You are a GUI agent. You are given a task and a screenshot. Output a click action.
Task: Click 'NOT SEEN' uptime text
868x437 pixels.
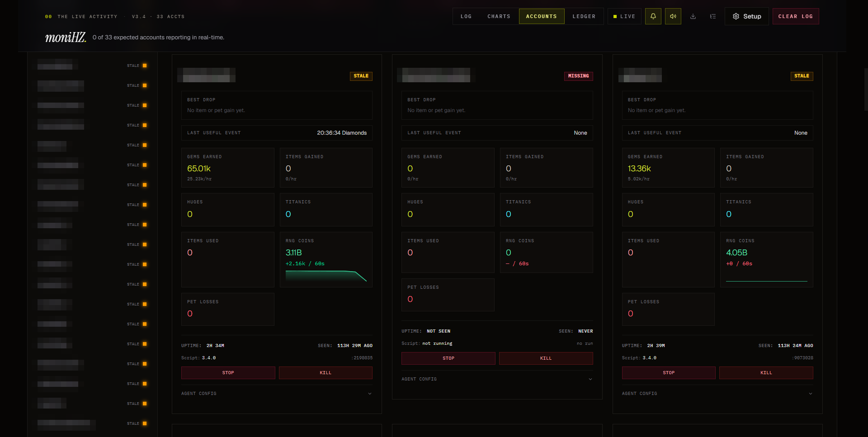coord(439,331)
